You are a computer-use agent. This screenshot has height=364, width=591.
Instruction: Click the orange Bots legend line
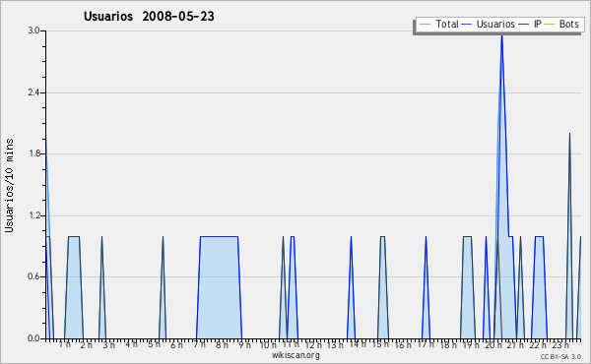(550, 25)
